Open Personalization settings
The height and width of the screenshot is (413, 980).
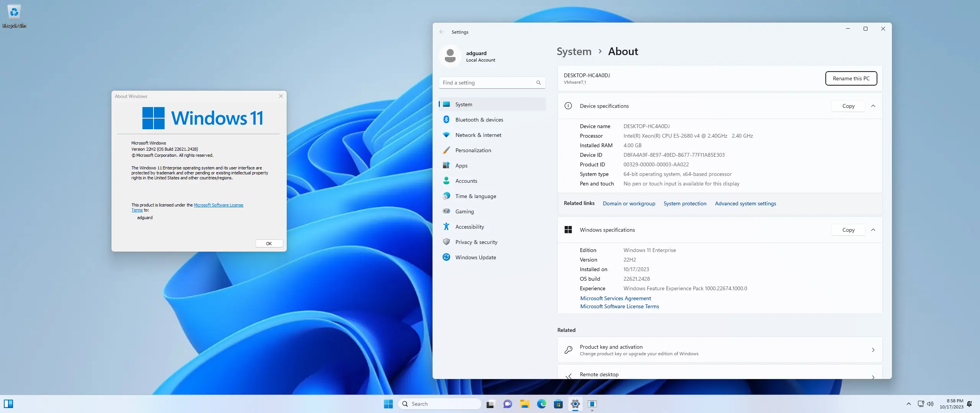(474, 150)
